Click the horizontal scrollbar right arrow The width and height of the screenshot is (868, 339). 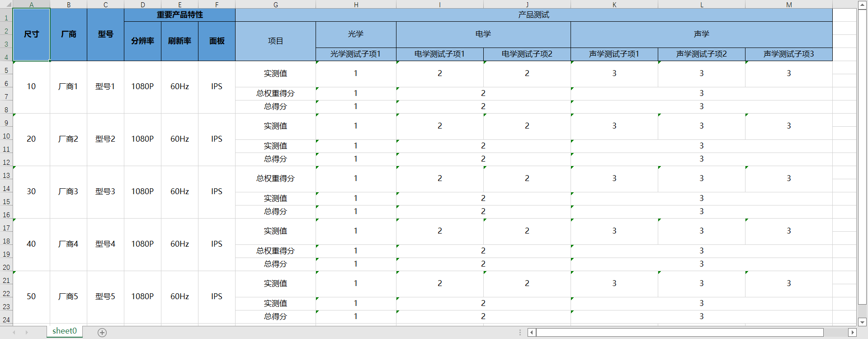pyautogui.click(x=852, y=332)
